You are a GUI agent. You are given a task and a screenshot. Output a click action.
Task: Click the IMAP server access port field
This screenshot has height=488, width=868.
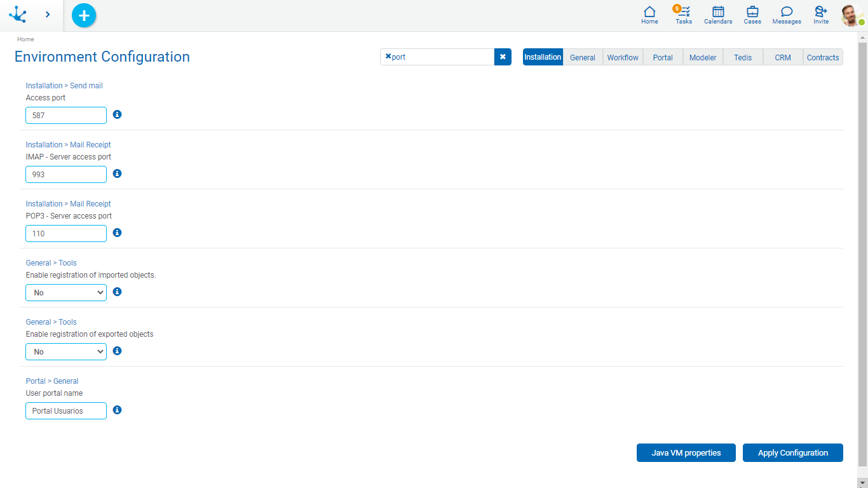66,174
